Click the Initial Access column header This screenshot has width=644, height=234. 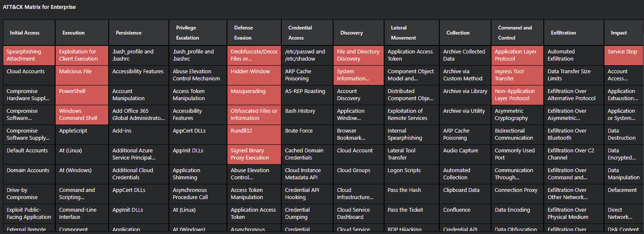tap(29, 33)
